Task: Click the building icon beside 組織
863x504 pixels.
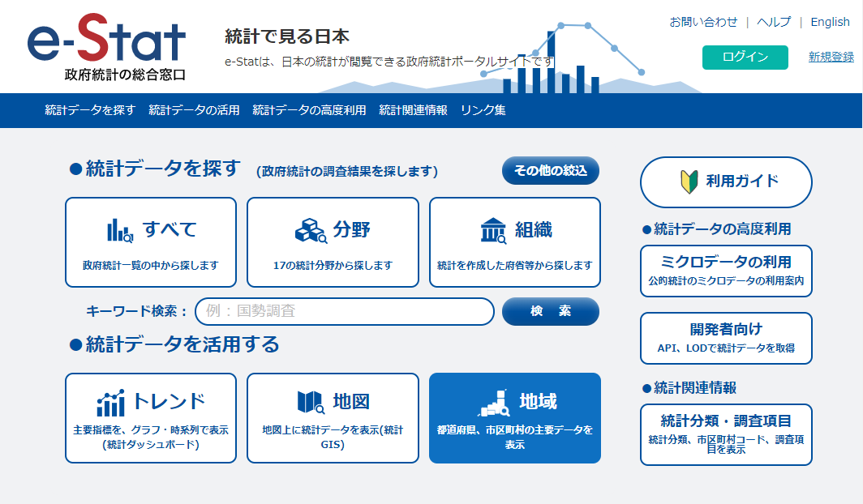Action: (493, 231)
